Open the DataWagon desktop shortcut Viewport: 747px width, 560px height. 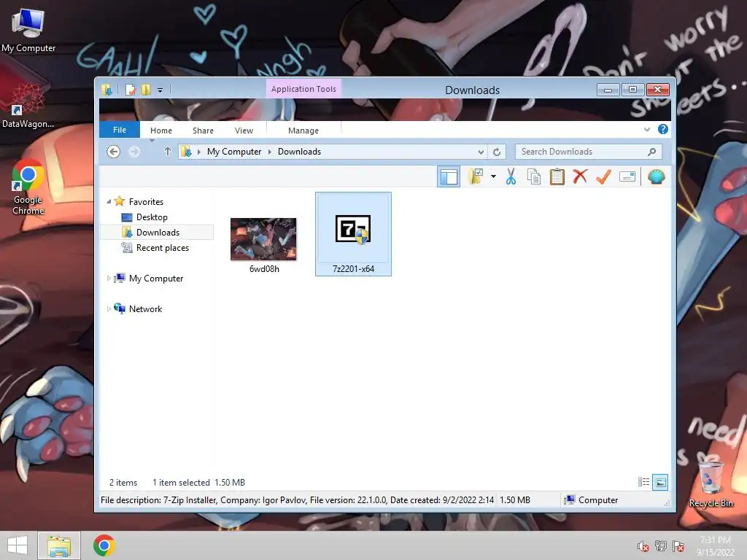pos(28,105)
